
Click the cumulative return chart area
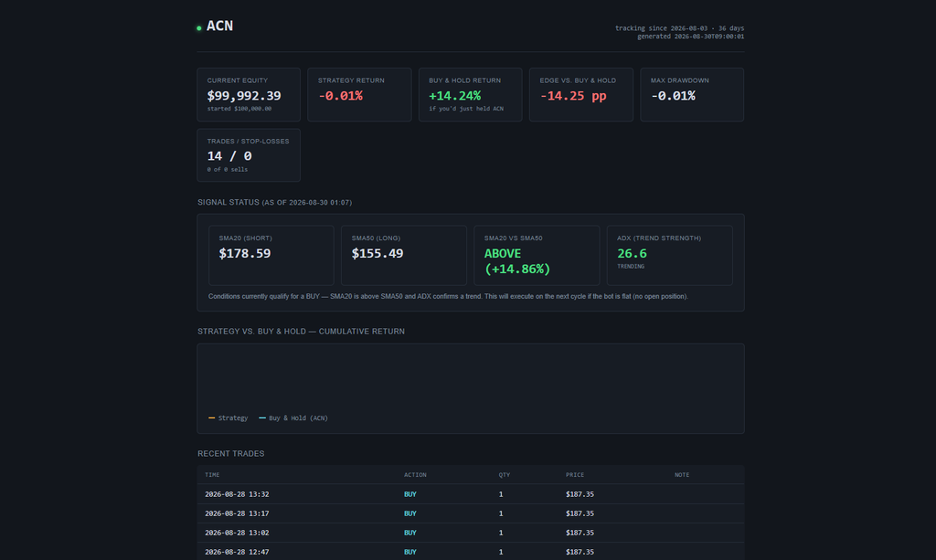471,388
